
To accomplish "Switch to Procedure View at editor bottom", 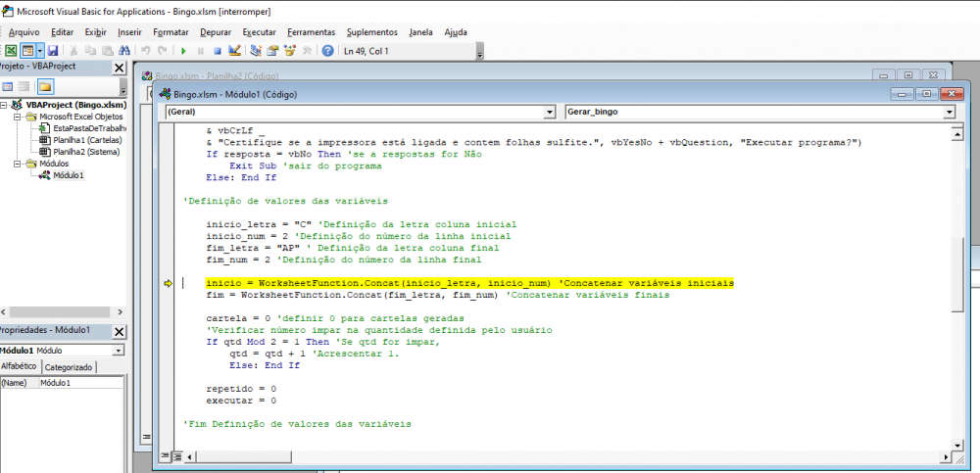I will pyautogui.click(x=165, y=456).
